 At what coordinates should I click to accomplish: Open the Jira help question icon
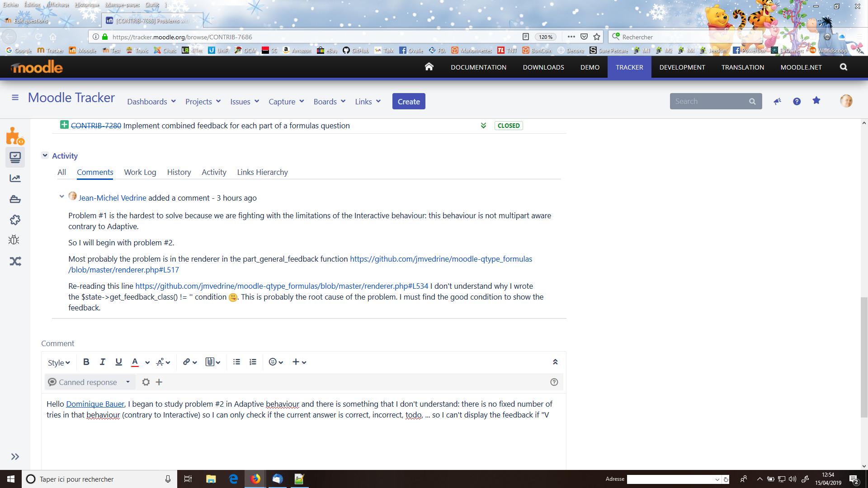click(797, 101)
